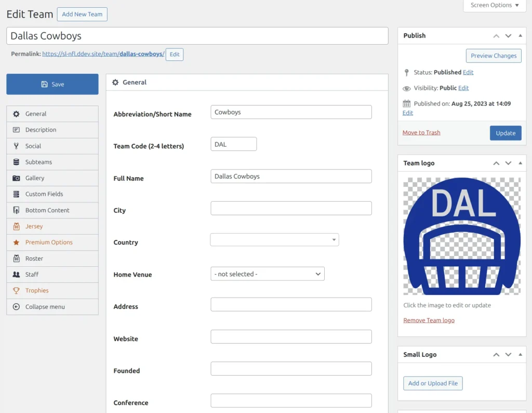Click the Status pin icon in Publish
The width and height of the screenshot is (532, 413).
click(406, 72)
